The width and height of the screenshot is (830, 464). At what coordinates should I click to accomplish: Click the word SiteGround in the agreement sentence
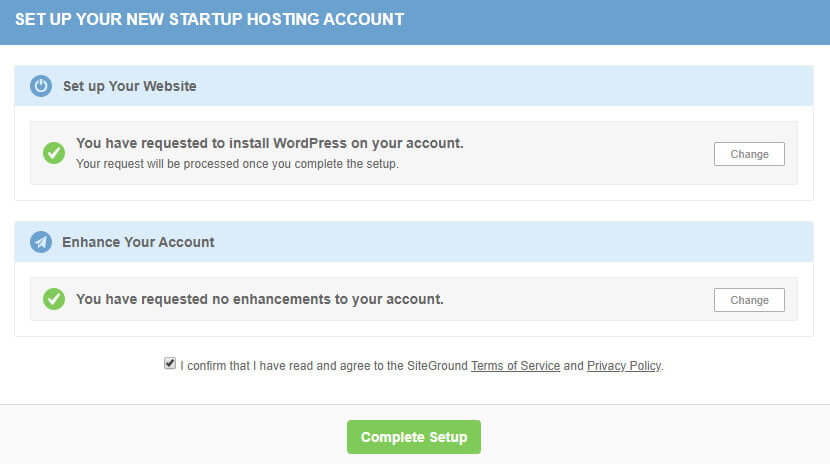pyautogui.click(x=437, y=366)
